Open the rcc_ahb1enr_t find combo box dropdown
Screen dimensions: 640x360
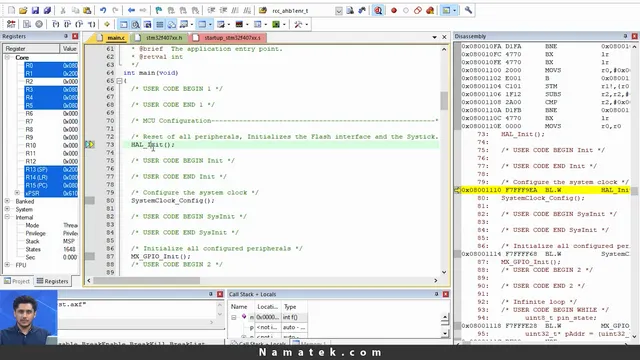(339, 11)
